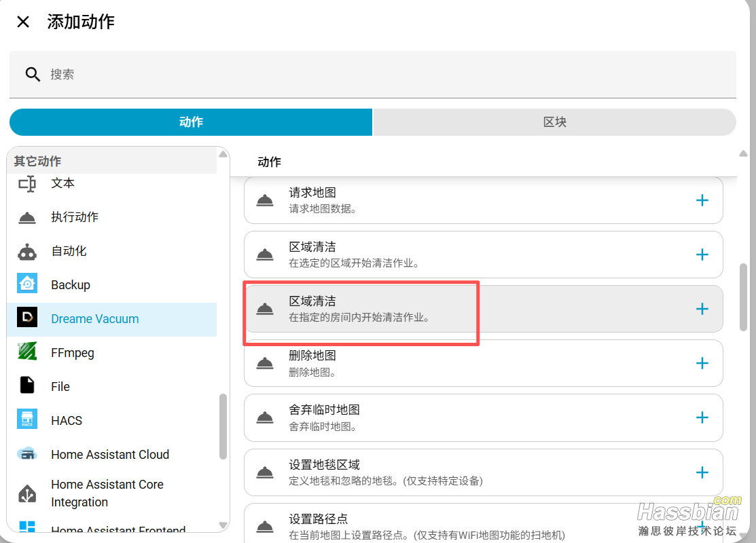Viewport: 756px width, 543px height.
Task: Close the 添加动作 dialog
Action: (x=23, y=22)
